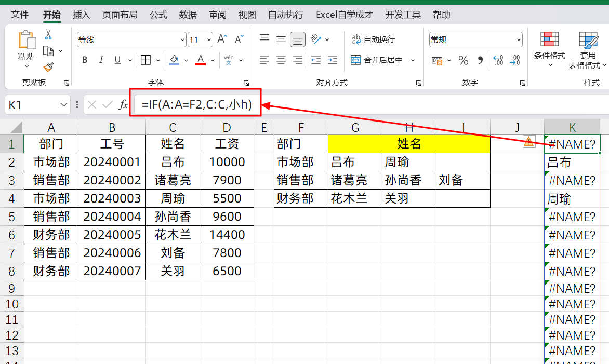Center text horizontally
This screenshot has width=609, height=364.
[x=281, y=60]
